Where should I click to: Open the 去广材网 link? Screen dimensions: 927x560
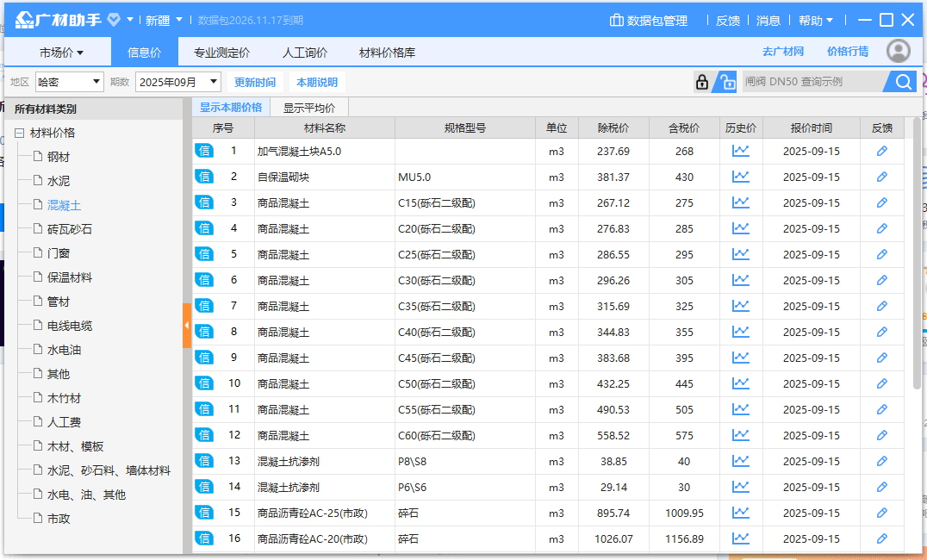[783, 52]
